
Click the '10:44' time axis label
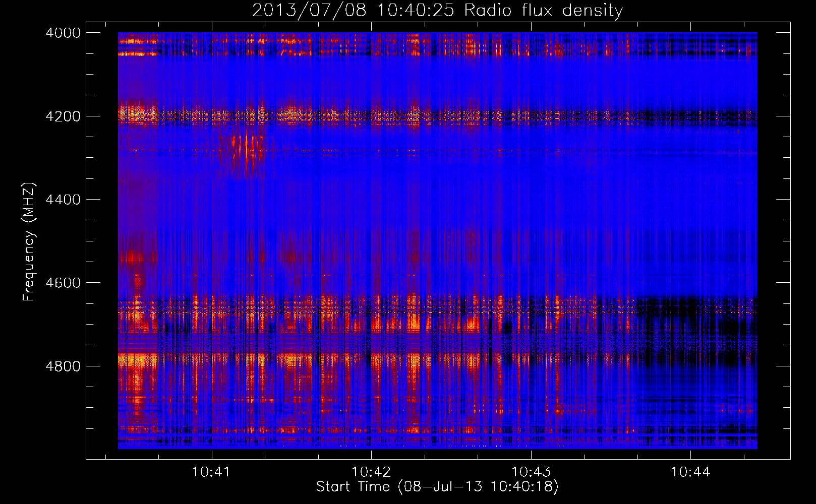point(690,472)
